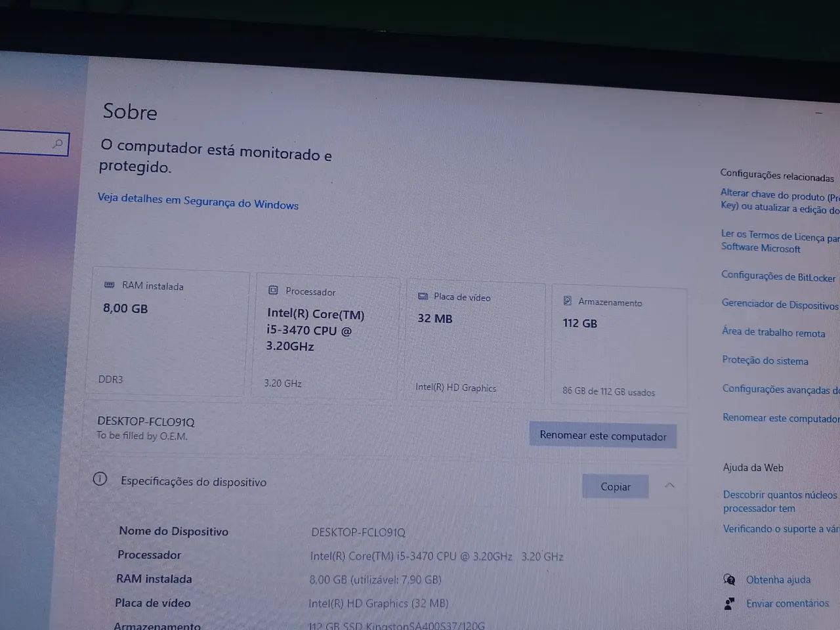Select the Intel(R) HD Graphics card label
Image resolution: width=840 pixels, height=630 pixels.
(456, 388)
